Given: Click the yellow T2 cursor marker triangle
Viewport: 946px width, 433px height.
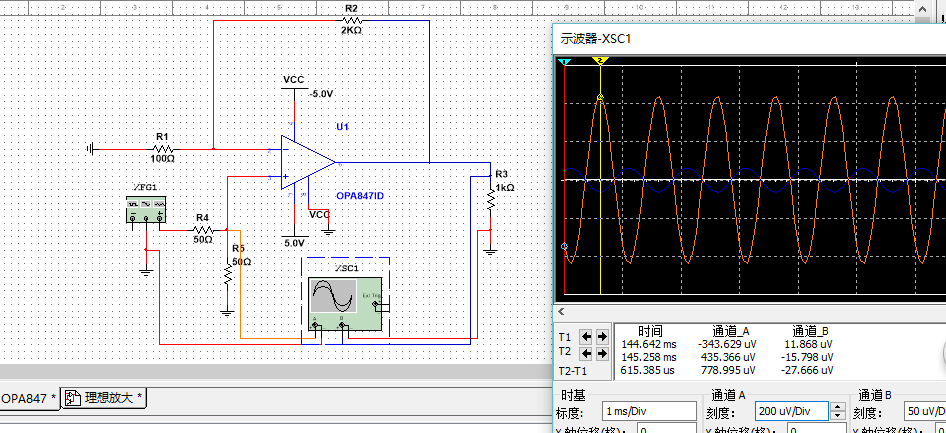Looking at the screenshot, I should coord(600,61).
